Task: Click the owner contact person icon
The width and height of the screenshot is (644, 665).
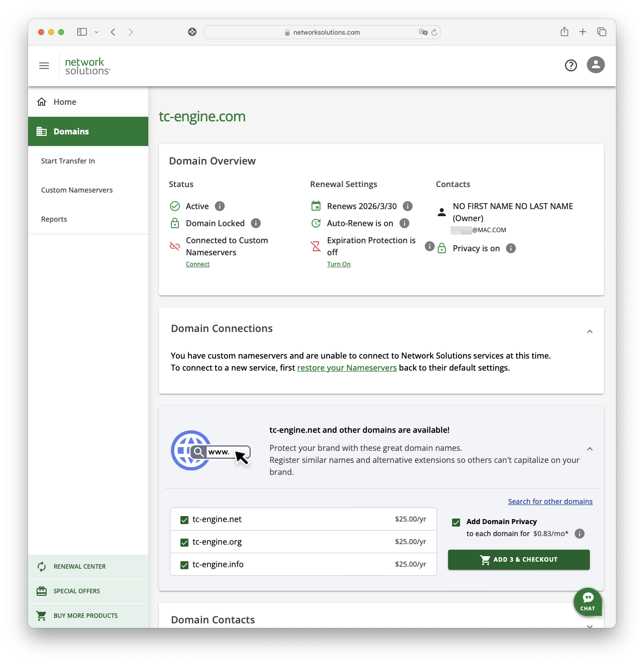Action: pyautogui.click(x=442, y=212)
